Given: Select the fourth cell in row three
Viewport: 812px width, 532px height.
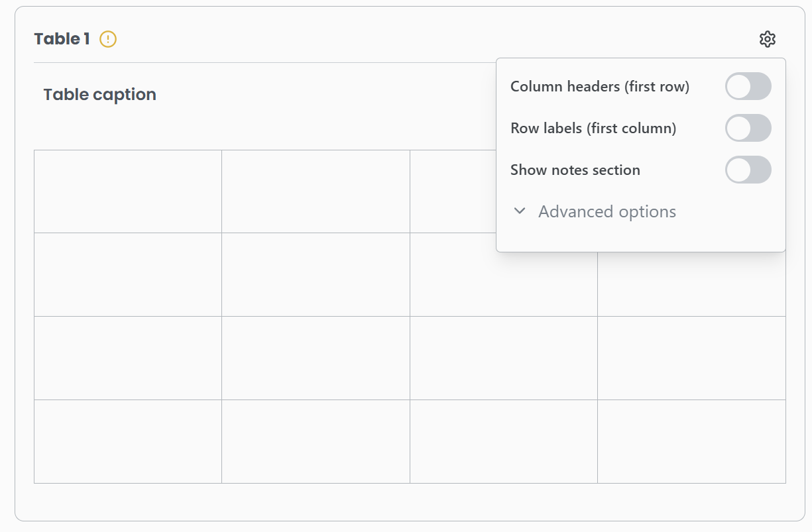Looking at the screenshot, I should coord(691,358).
